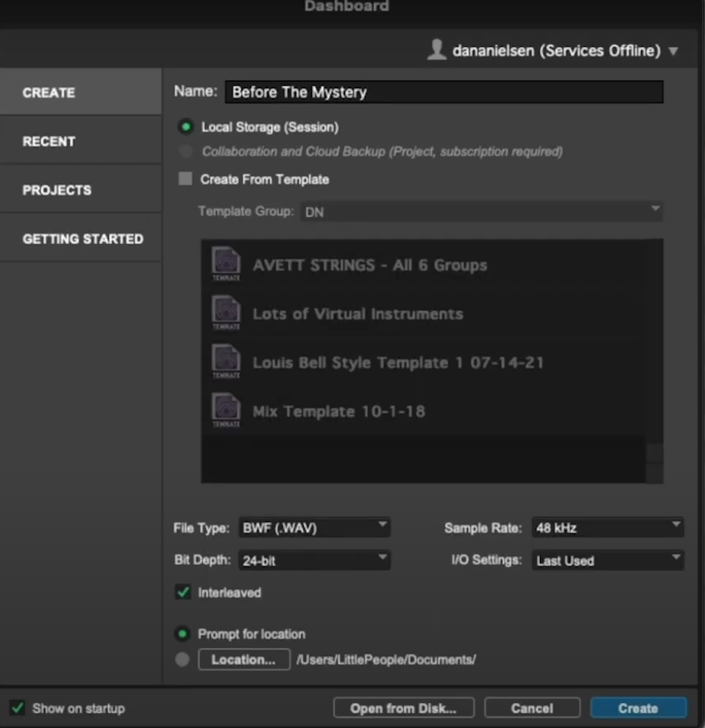Select Collaboration and Cloud Backup radio option

[x=186, y=151]
